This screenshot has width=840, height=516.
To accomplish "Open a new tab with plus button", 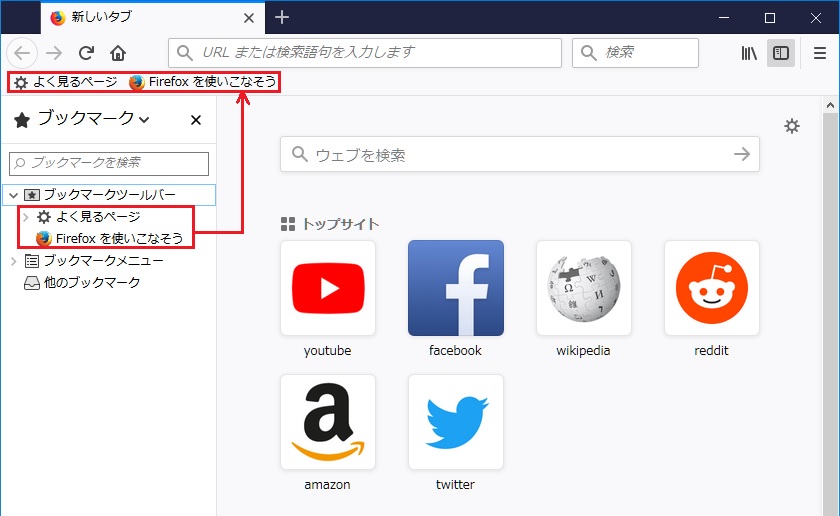I will (282, 17).
